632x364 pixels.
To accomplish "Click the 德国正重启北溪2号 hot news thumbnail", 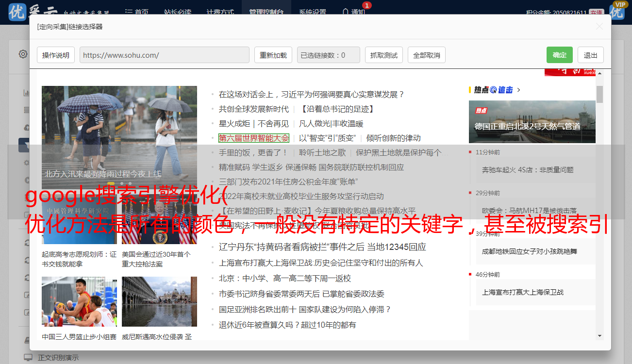I will pos(532,122).
